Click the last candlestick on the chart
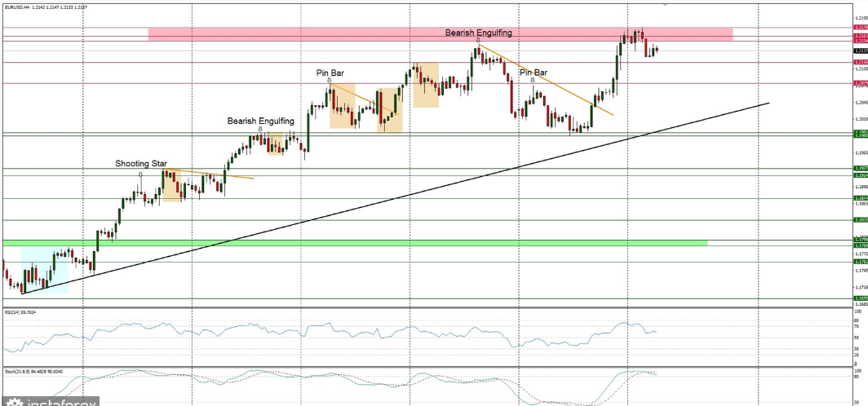The height and width of the screenshot is (406, 868). tap(657, 48)
